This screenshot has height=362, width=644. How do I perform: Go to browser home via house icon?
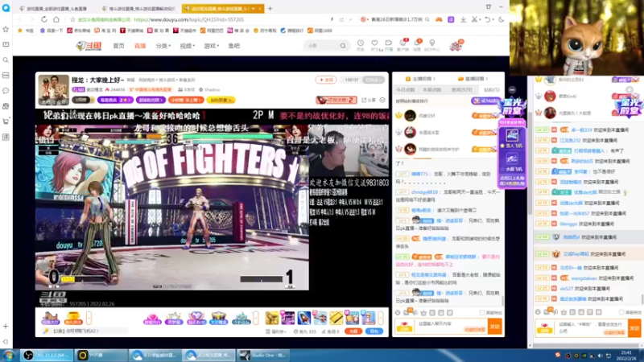(56, 19)
